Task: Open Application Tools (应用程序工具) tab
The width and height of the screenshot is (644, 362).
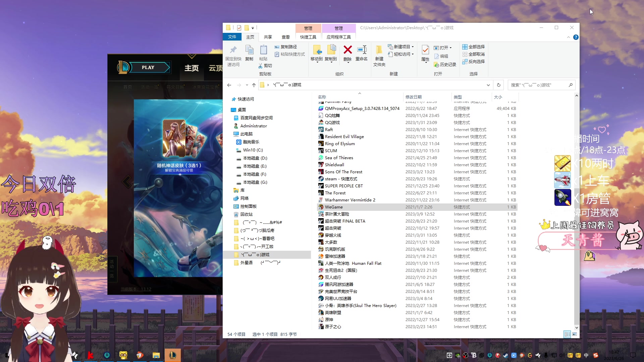Action: (x=339, y=37)
